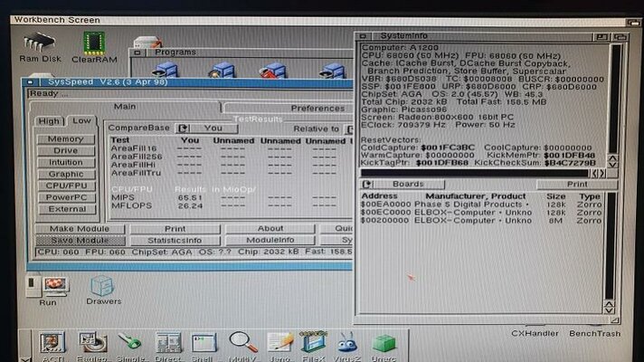Open the green Unarc box icon
The image size is (644, 362).
click(x=384, y=343)
